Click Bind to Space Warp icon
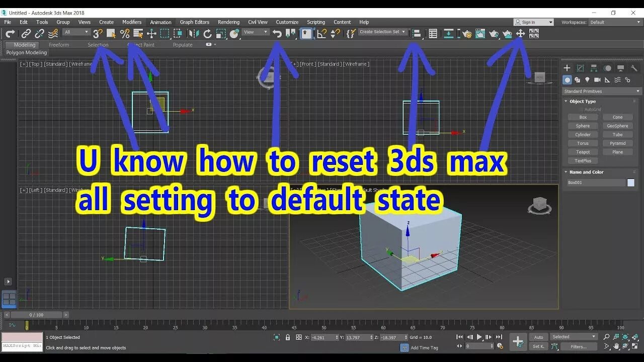This screenshot has width=644, height=362. (52, 34)
